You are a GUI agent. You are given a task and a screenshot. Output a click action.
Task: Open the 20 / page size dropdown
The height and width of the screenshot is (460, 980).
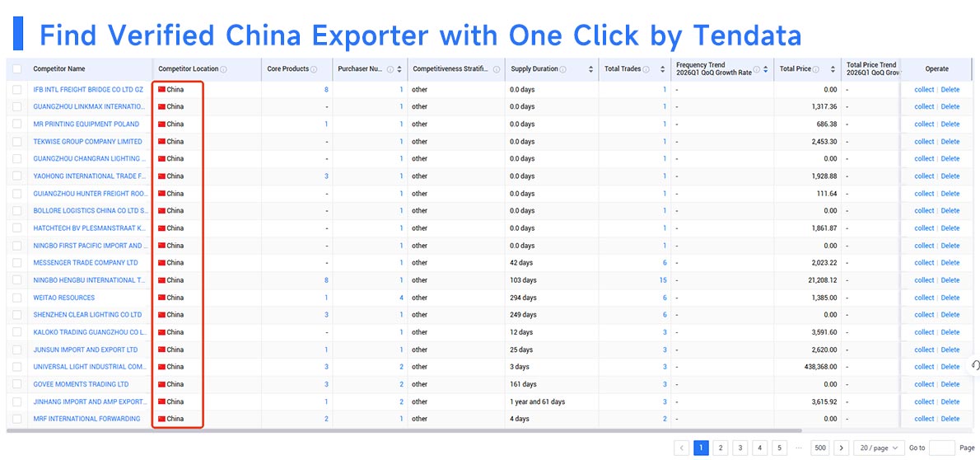tap(879, 448)
